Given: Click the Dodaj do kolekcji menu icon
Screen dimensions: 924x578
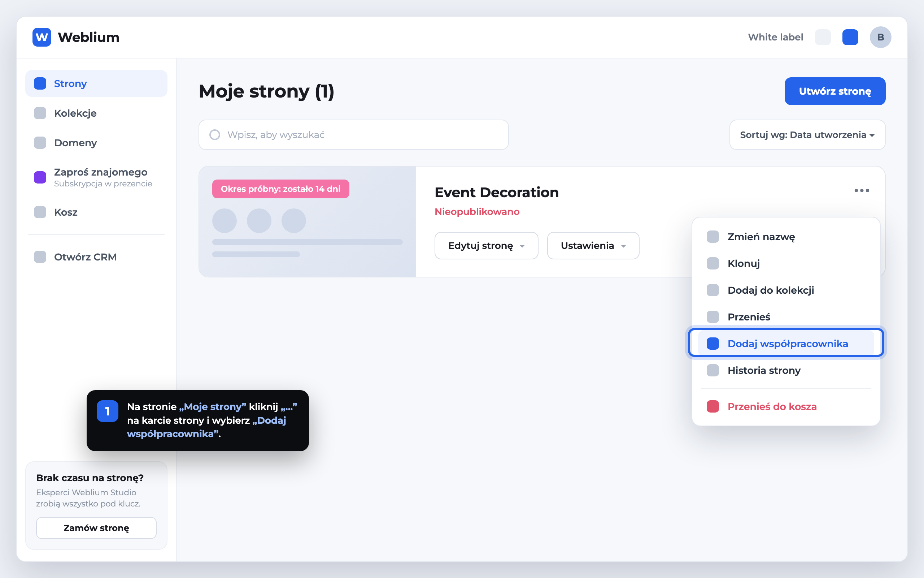Looking at the screenshot, I should point(713,290).
